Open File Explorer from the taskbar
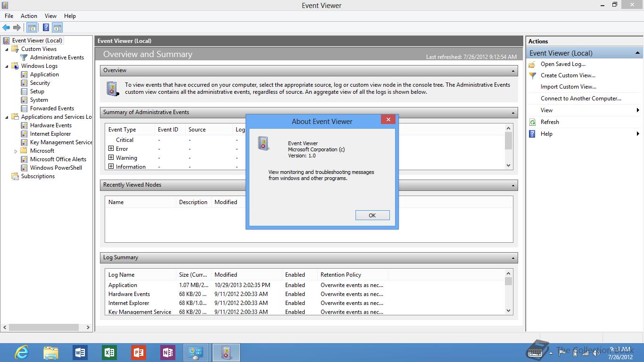The width and height of the screenshot is (644, 362). point(51,353)
